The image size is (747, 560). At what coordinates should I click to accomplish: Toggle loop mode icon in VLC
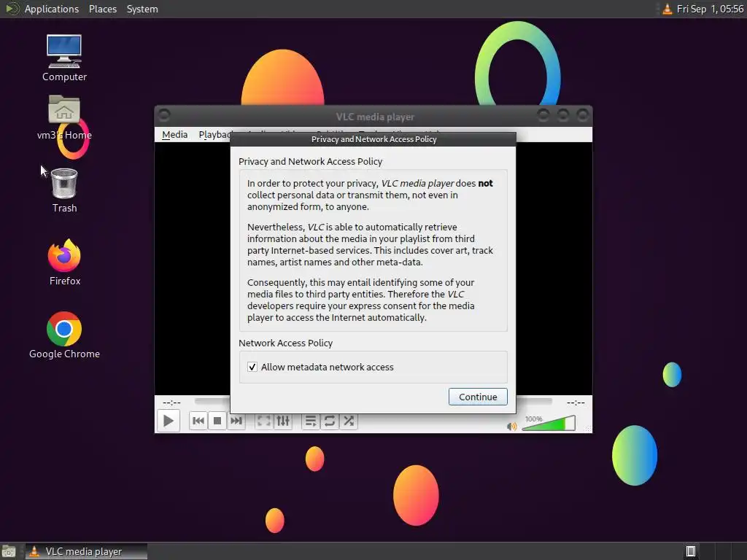pos(330,421)
